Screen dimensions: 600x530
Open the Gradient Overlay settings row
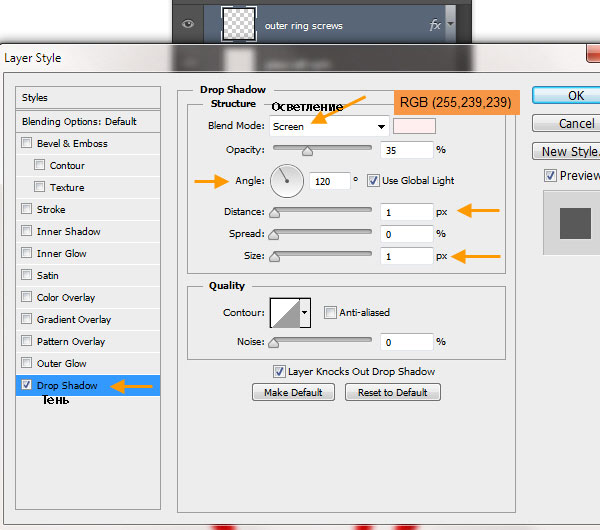(x=88, y=320)
